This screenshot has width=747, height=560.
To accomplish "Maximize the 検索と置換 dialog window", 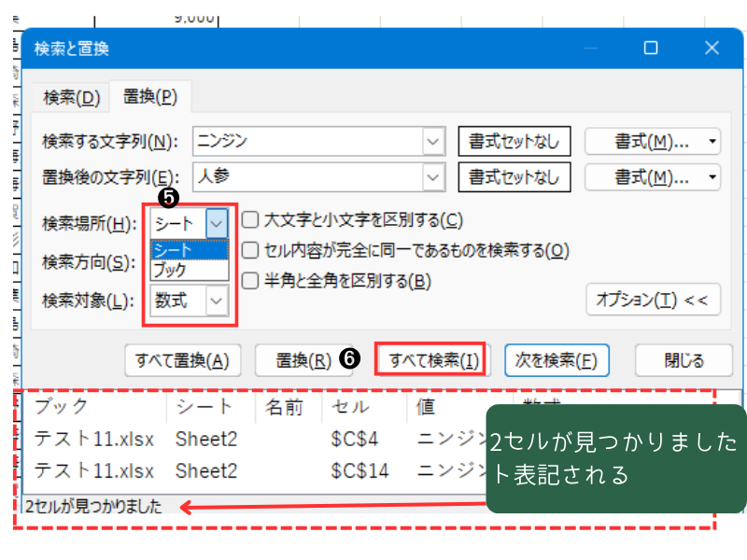I will point(651,49).
